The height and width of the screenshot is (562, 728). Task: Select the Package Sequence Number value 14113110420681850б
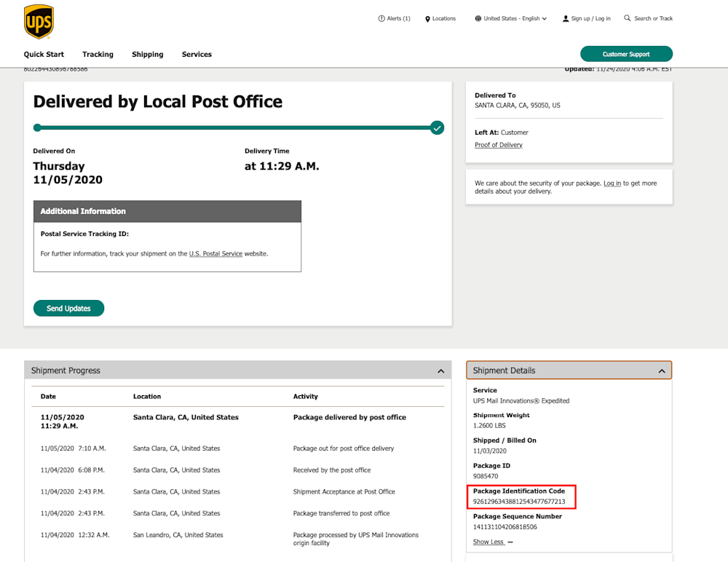(505, 527)
